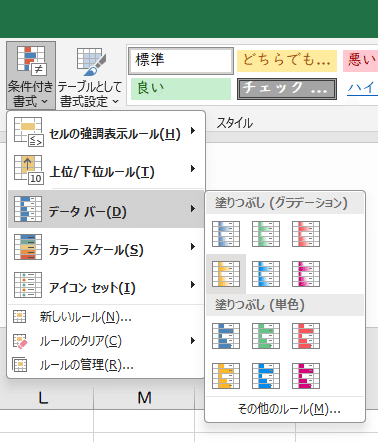This screenshot has height=442, width=378.
Task: Open ルールのクリア submenu
Action: click(x=106, y=341)
